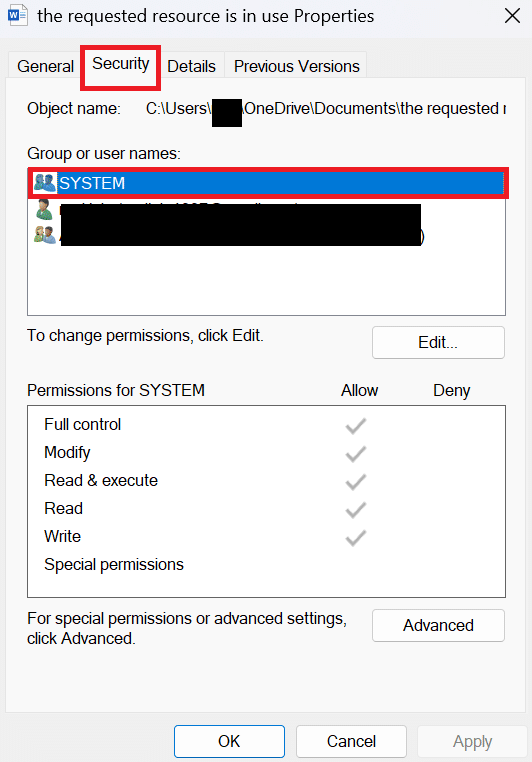This screenshot has width=532, height=762.
Task: Open the Security tab
Action: click(120, 64)
